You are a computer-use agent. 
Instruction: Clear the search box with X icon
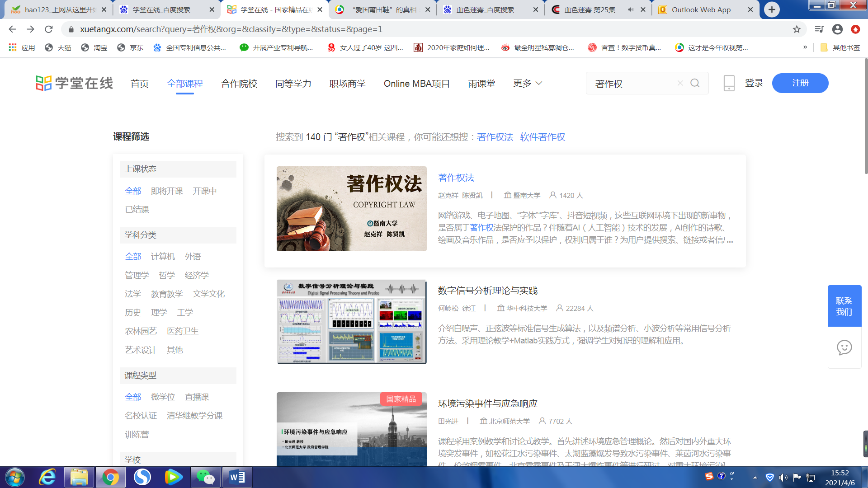point(680,83)
